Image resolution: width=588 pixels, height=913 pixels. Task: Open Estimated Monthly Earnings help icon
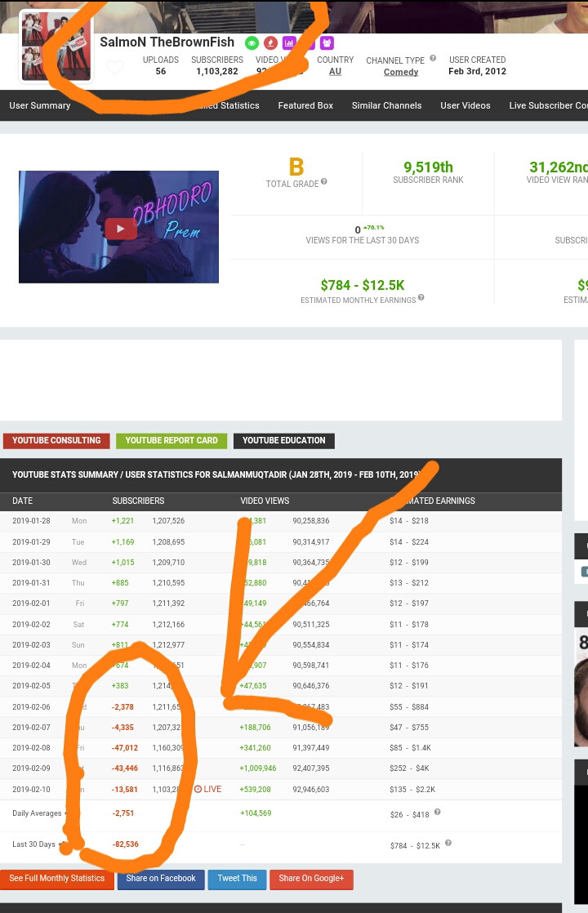(421, 297)
